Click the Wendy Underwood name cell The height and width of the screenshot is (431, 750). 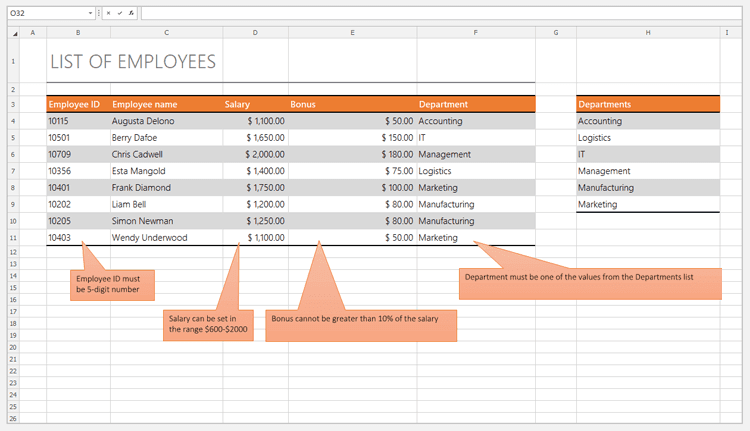tap(166, 238)
